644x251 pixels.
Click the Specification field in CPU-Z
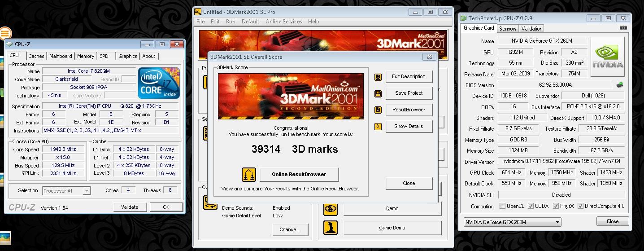111,106
